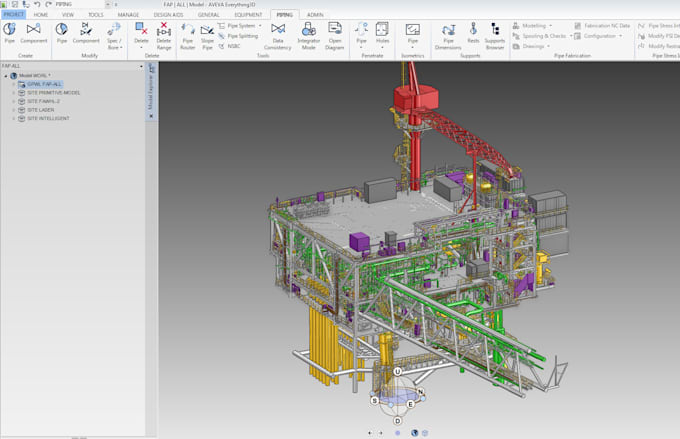Close the Model Explorer panel
The image size is (680, 439).
151,116
